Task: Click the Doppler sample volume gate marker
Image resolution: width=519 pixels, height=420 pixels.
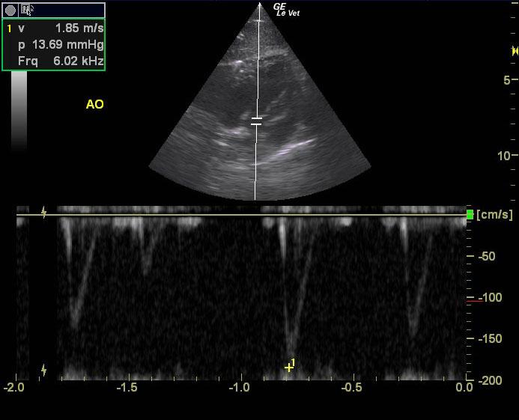Action: (x=257, y=121)
